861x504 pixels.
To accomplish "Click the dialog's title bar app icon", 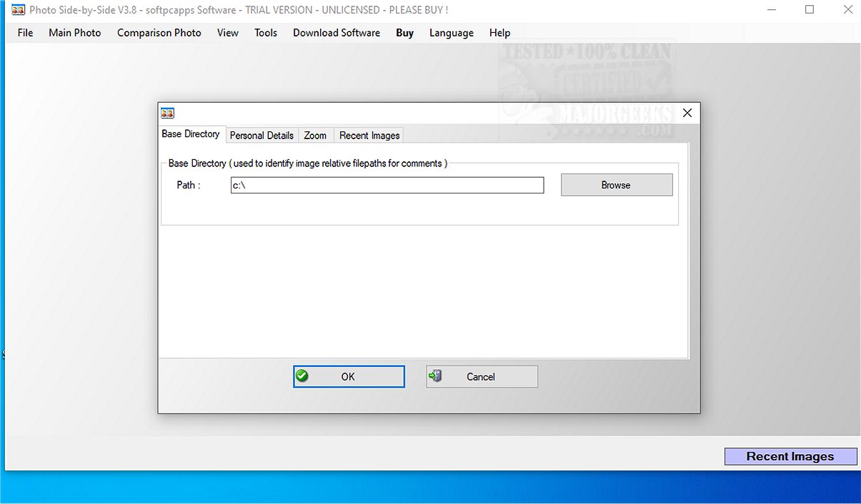I will click(x=168, y=113).
